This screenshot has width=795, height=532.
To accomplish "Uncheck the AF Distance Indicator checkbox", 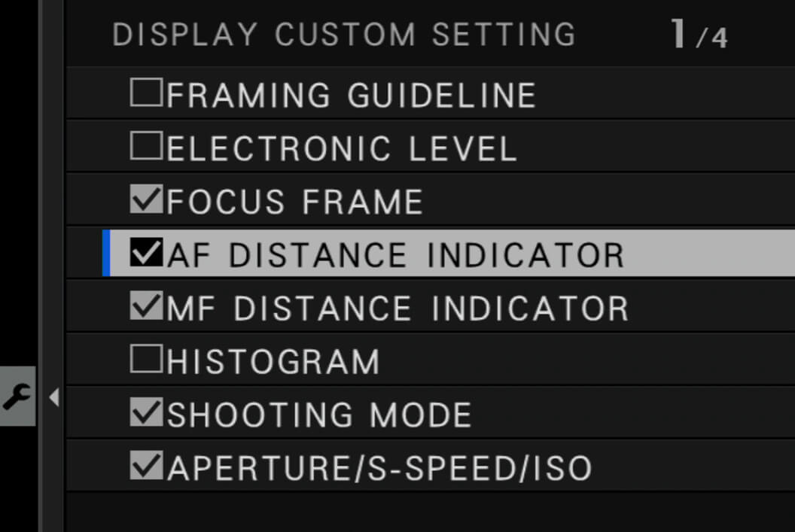I will click(x=147, y=252).
